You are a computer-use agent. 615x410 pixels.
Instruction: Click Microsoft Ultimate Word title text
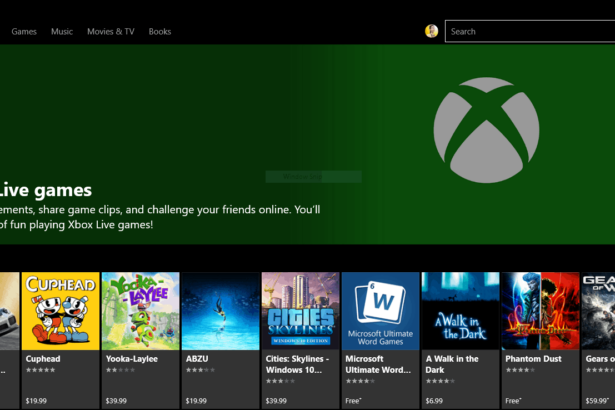[x=378, y=364]
